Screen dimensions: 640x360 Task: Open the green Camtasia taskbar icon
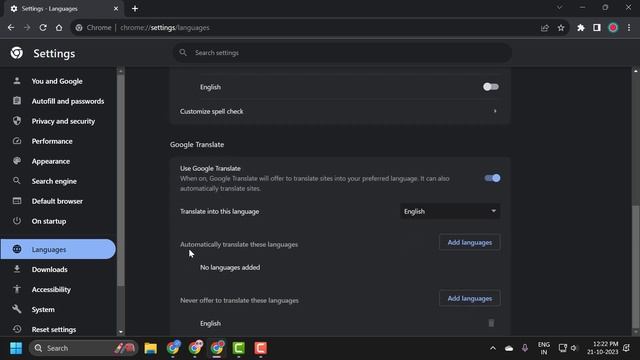pos(239,348)
